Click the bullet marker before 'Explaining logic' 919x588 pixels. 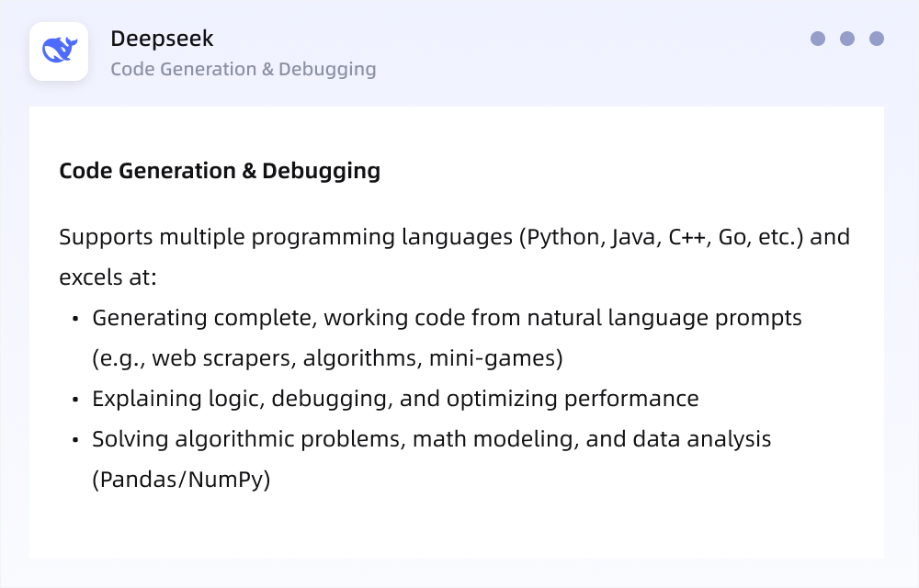point(75,400)
